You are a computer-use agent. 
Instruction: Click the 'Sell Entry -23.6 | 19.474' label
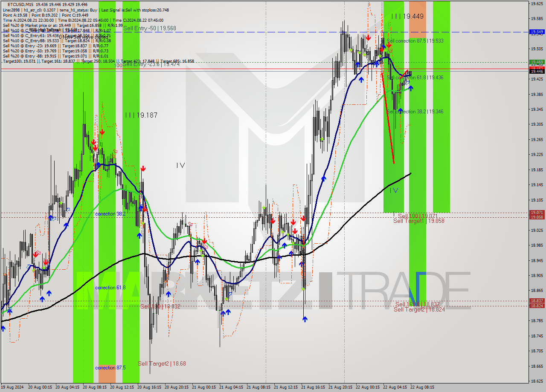point(151,64)
